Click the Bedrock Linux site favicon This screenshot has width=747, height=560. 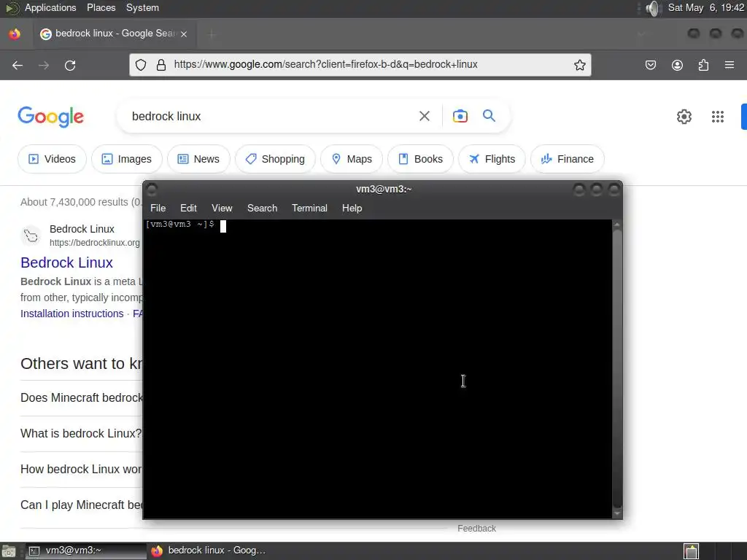(31, 236)
